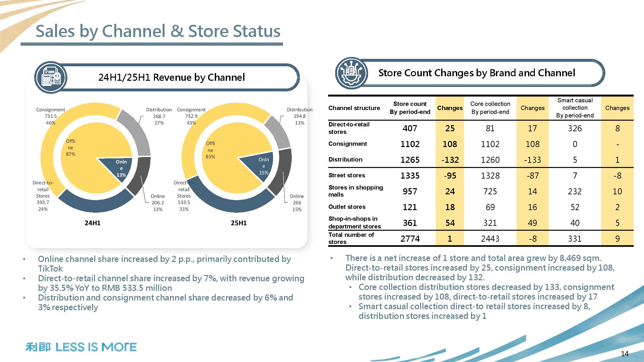644x362 pixels.
Task: Click the Street stores row label
Action: (x=346, y=175)
